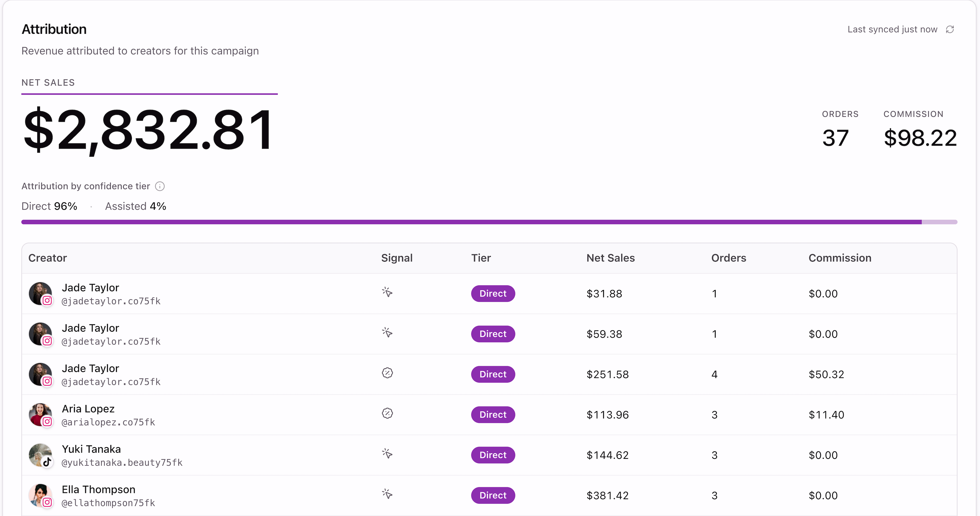Click the $113.96 net sales cell
980x516 pixels.
pyautogui.click(x=608, y=414)
